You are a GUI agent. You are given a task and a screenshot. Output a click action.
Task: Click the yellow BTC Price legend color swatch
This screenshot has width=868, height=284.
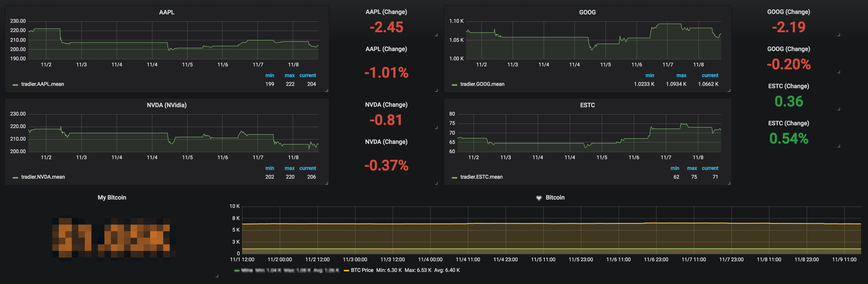coord(346,271)
